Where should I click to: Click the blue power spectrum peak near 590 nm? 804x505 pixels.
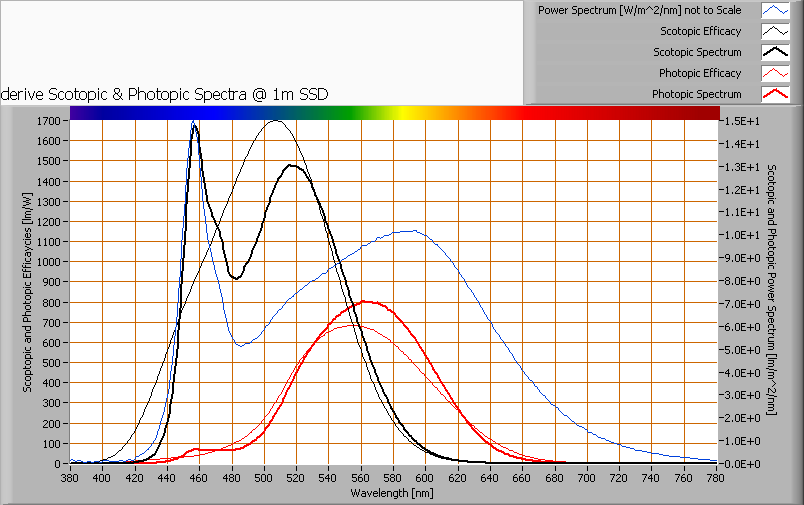coord(410,231)
